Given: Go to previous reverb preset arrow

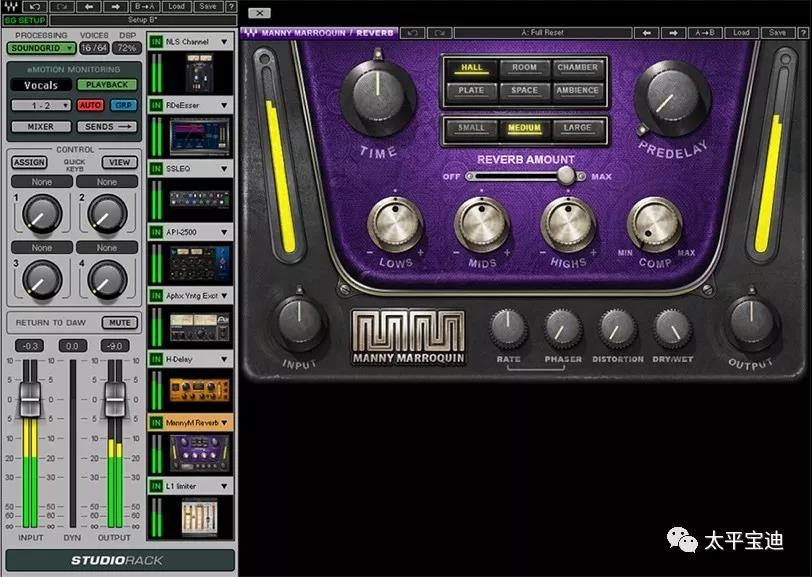Looking at the screenshot, I should click(x=647, y=33).
